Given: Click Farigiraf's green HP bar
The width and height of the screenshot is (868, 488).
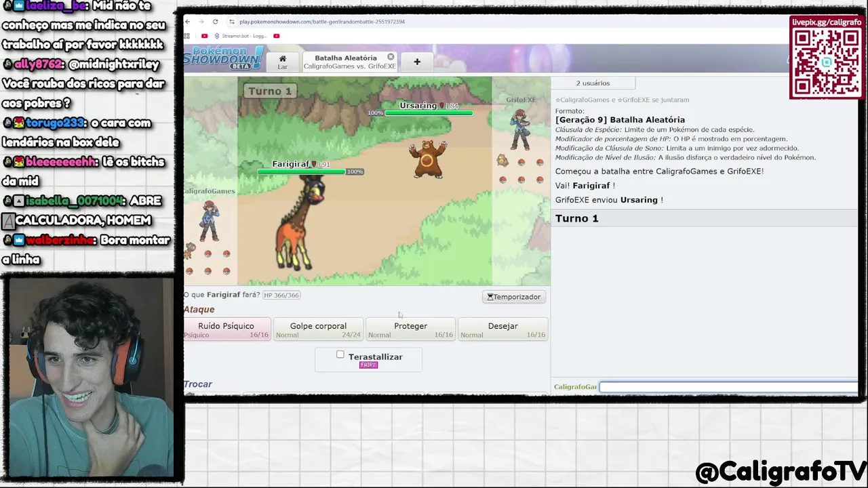Looking at the screenshot, I should point(302,171).
